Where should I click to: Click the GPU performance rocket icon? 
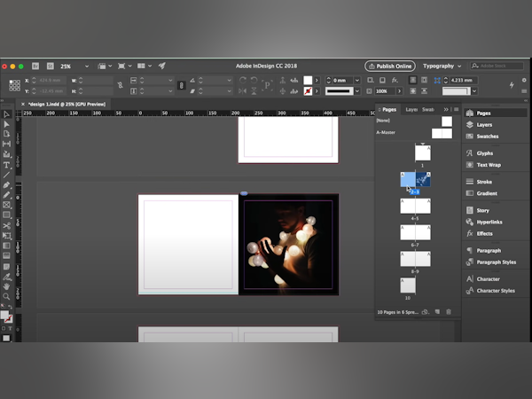pos(162,66)
